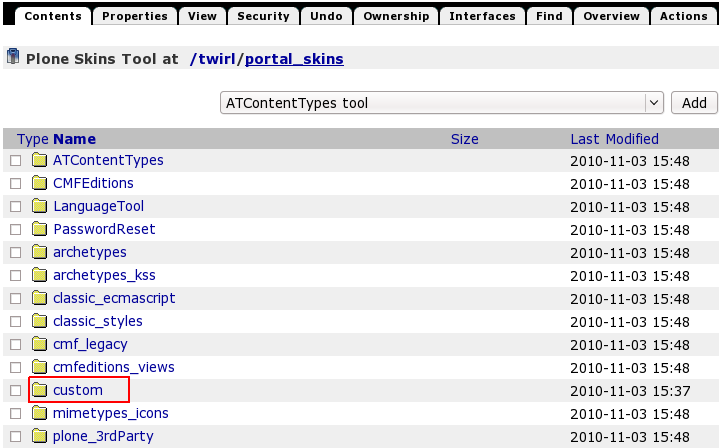Open the cmf_legacy folder link
This screenshot has height=448, width=724.
[90, 344]
